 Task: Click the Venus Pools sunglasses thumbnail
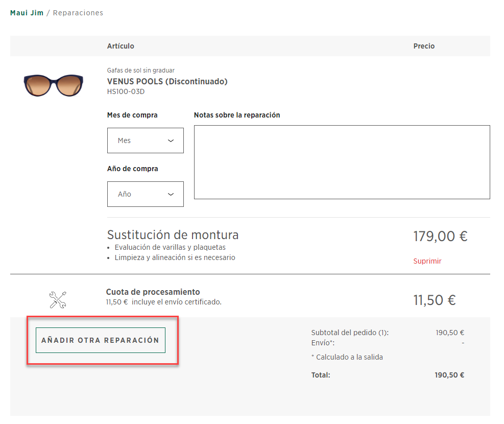(53, 85)
